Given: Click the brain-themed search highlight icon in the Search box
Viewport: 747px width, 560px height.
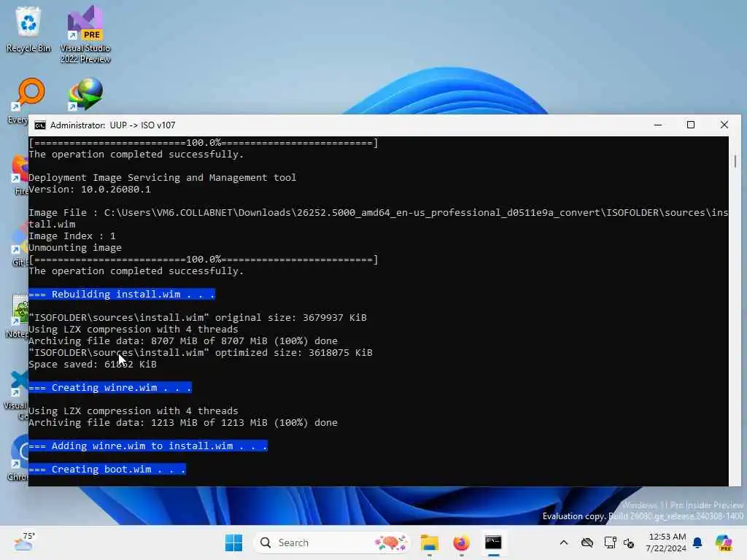Looking at the screenshot, I should (x=391, y=542).
